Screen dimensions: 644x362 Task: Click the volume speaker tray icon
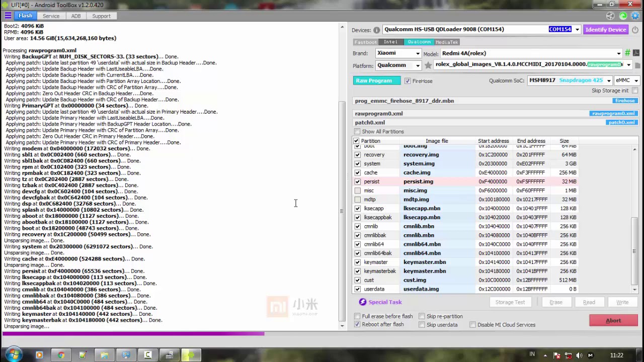pos(579,355)
